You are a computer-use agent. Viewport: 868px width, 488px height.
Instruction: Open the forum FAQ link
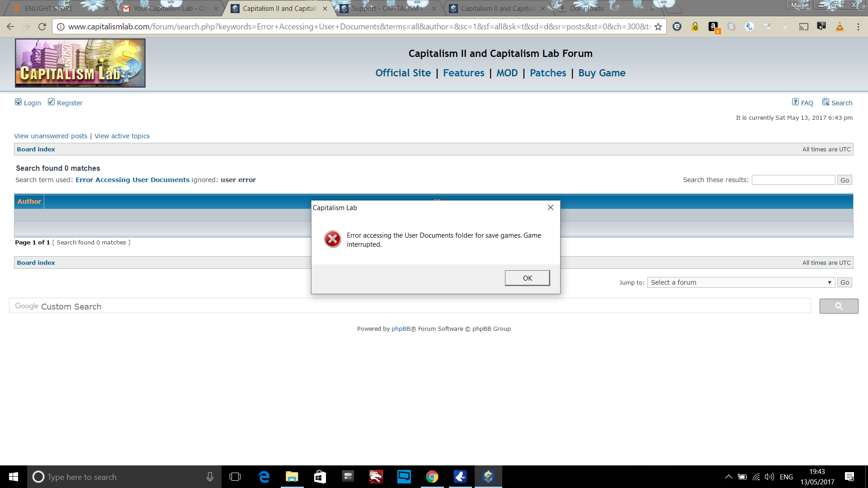click(x=807, y=103)
